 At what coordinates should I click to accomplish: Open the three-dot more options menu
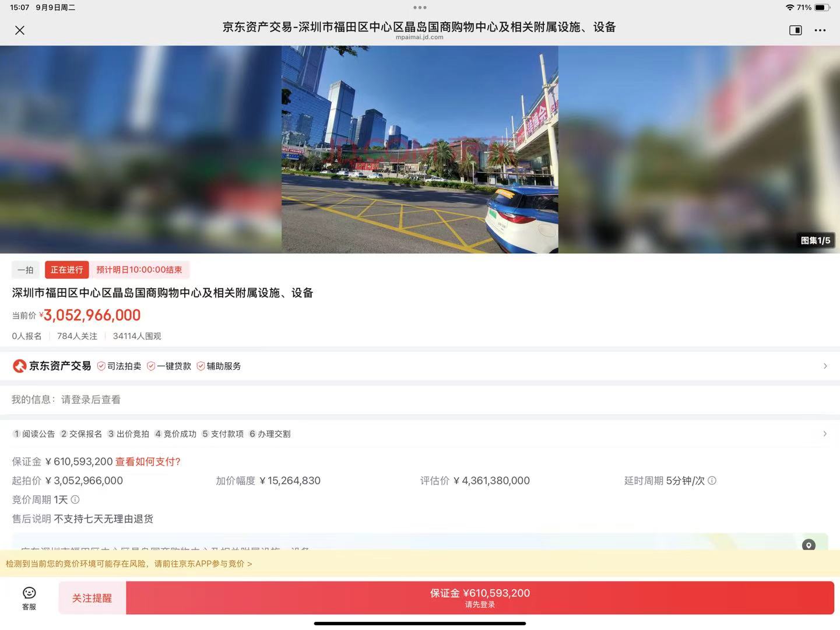(x=820, y=30)
